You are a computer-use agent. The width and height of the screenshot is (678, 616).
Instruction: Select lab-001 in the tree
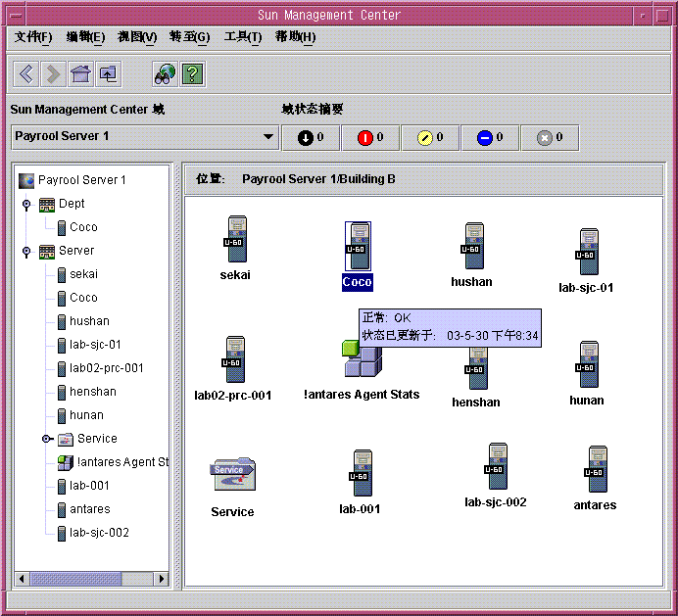[83, 486]
